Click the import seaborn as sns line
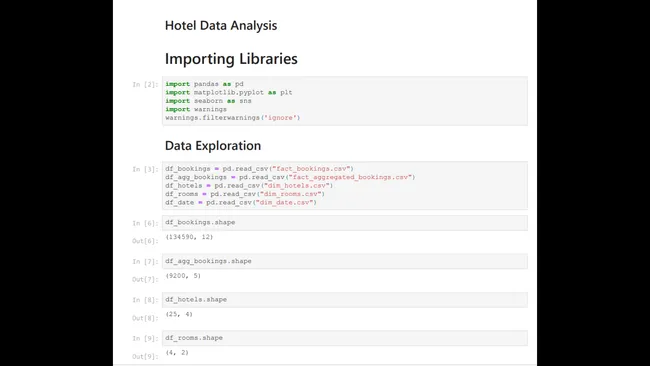The width and height of the screenshot is (650, 366). pyautogui.click(x=209, y=101)
